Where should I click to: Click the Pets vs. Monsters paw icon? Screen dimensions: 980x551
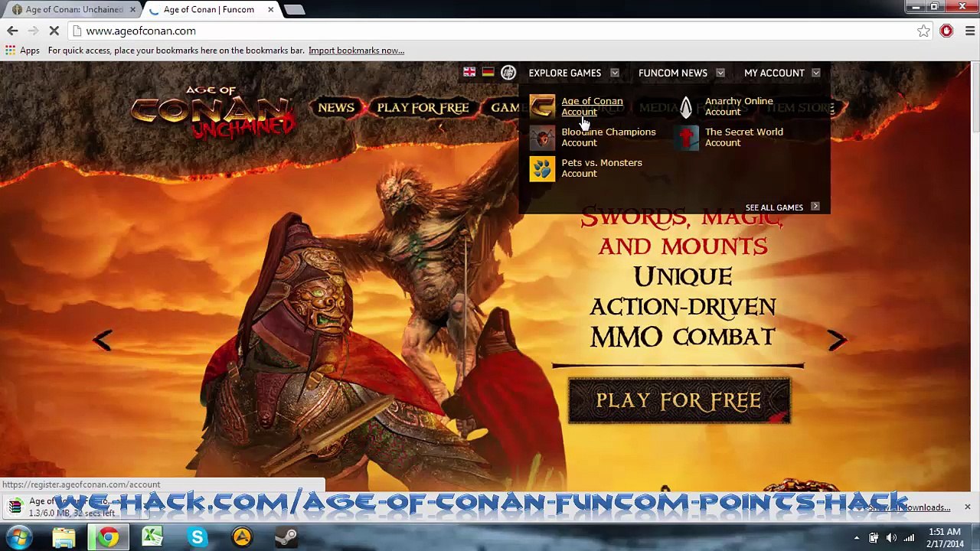pos(542,168)
